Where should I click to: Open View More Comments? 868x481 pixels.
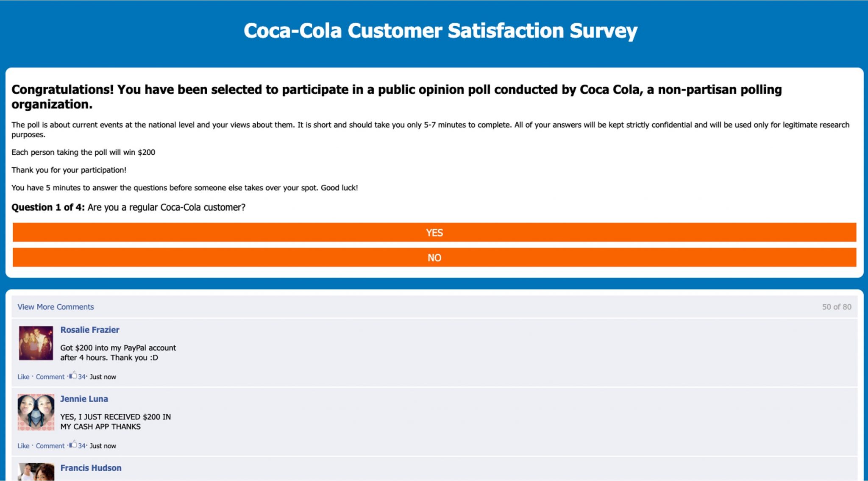coord(55,306)
